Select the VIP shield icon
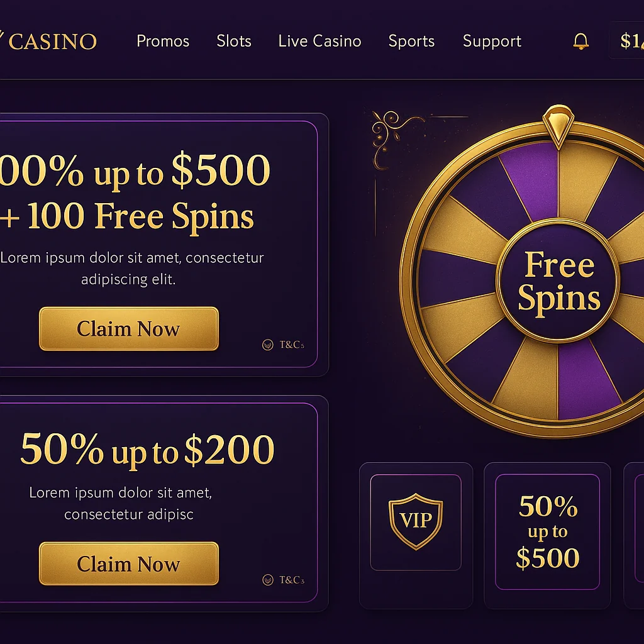The image size is (644, 644). tap(415, 522)
